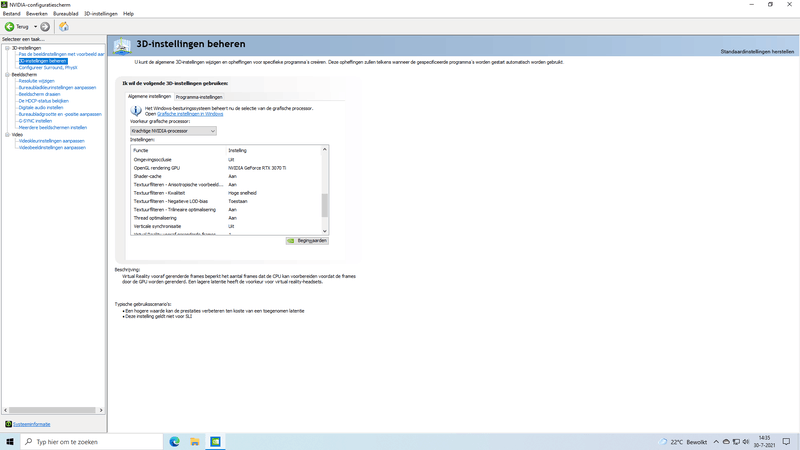Click the grey forward arrow button
This screenshot has width=800, height=450.
tap(45, 27)
